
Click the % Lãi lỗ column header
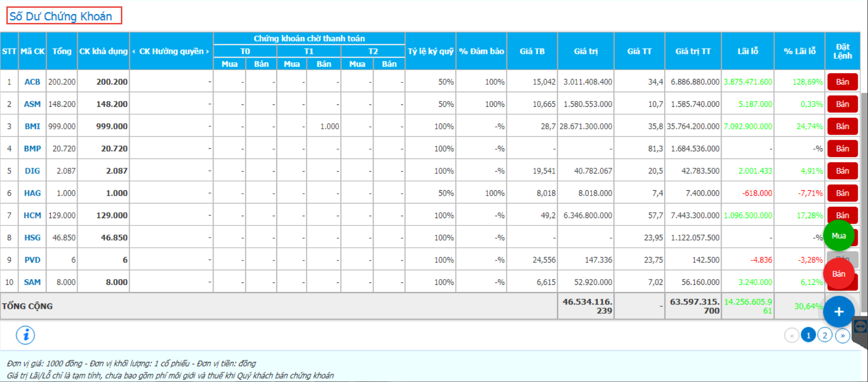(x=799, y=51)
